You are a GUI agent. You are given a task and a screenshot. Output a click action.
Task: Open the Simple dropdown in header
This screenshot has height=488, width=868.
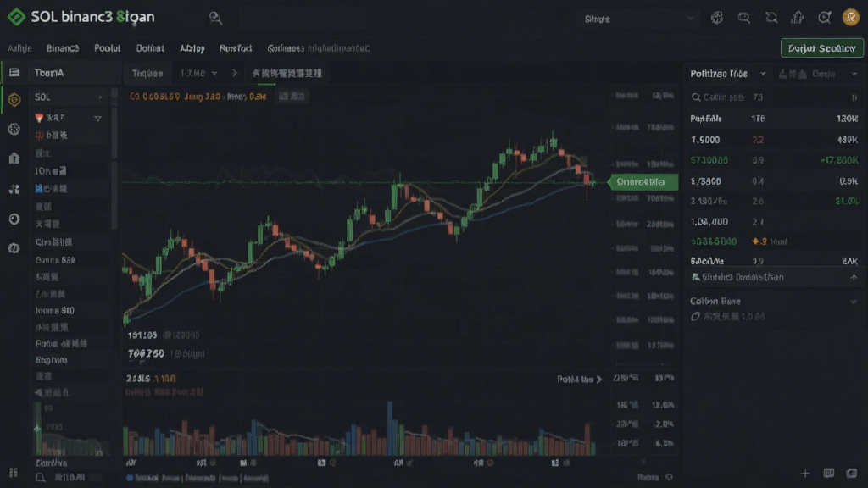[637, 19]
